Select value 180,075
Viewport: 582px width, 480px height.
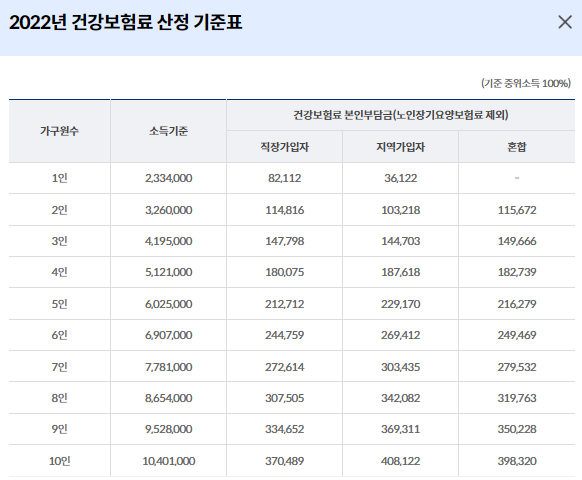point(285,272)
